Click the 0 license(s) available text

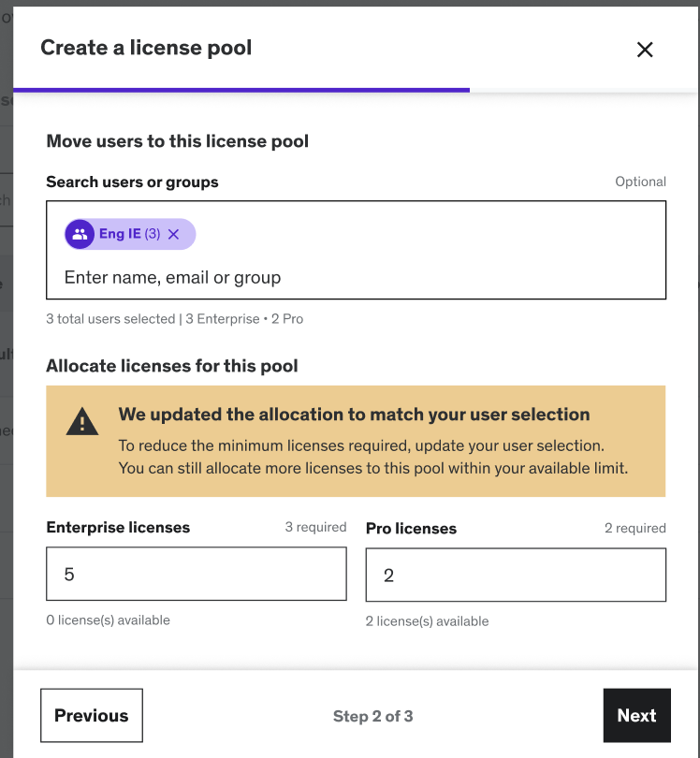108,620
